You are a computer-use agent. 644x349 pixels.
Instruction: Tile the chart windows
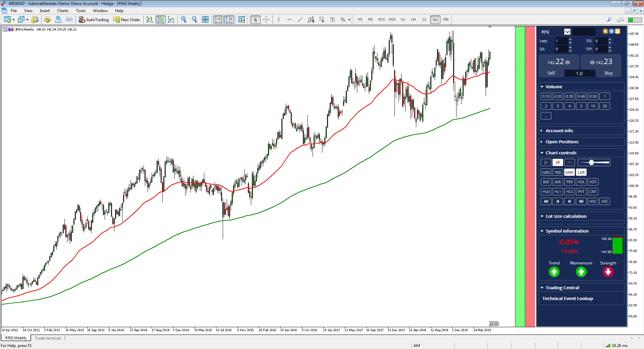click(205, 19)
